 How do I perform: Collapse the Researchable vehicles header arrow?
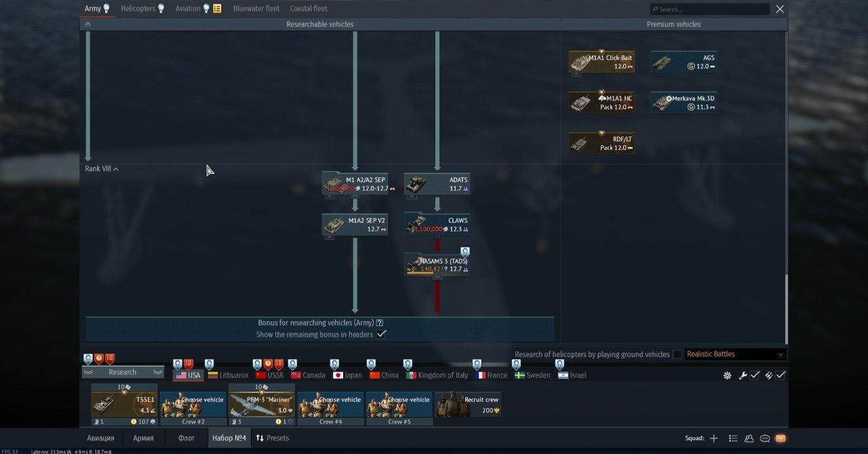tap(87, 24)
